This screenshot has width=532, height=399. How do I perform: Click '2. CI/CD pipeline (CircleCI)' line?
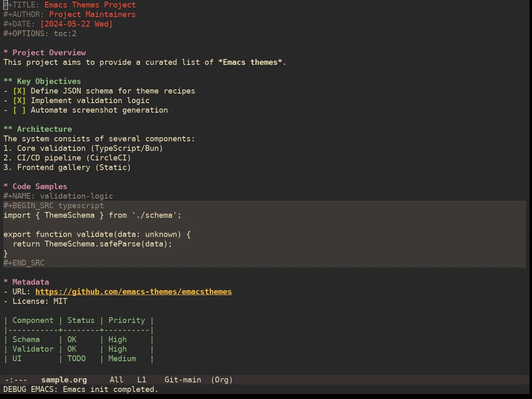point(67,158)
